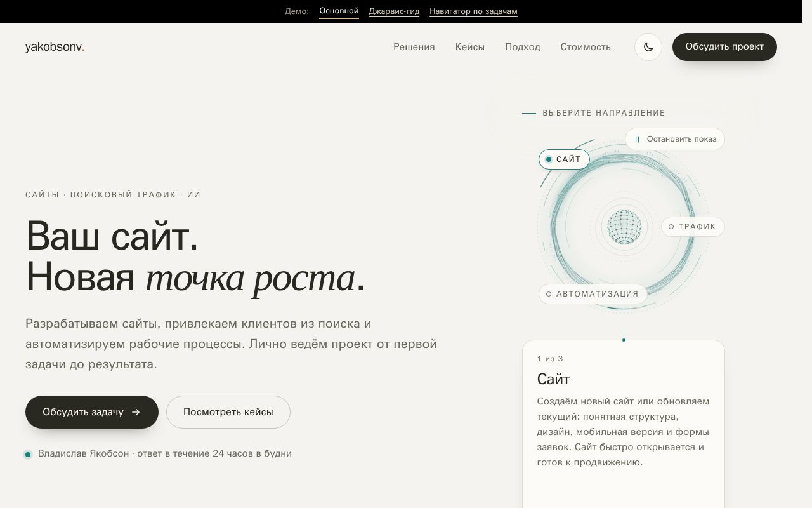Open the Стоимость navigation item
Image resolution: width=812 pixels, height=508 pixels.
(586, 47)
